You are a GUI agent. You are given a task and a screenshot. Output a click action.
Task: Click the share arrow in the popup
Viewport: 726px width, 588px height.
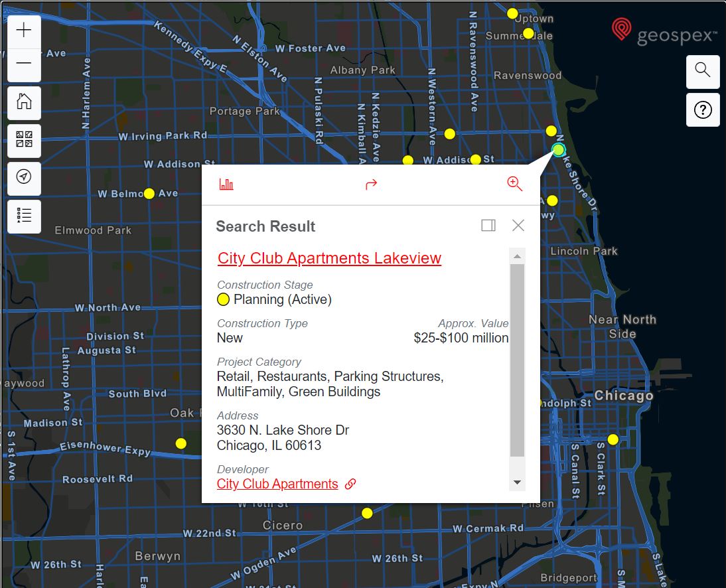coord(372,184)
